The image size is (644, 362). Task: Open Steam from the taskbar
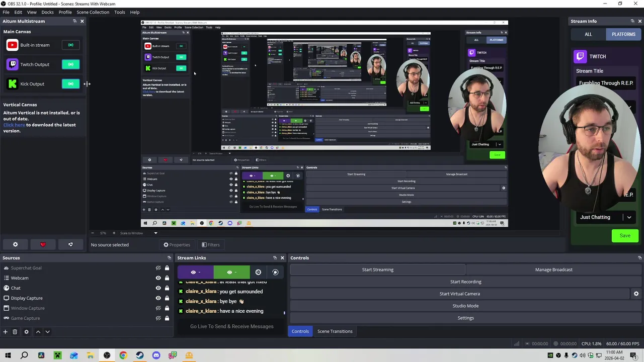click(139, 355)
